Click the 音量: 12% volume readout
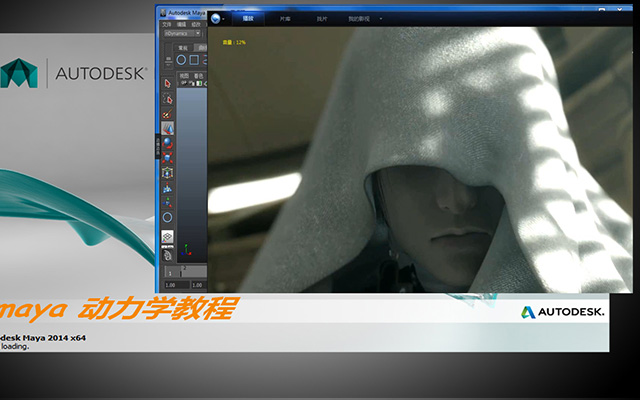This screenshot has width=640, height=400. tap(234, 42)
